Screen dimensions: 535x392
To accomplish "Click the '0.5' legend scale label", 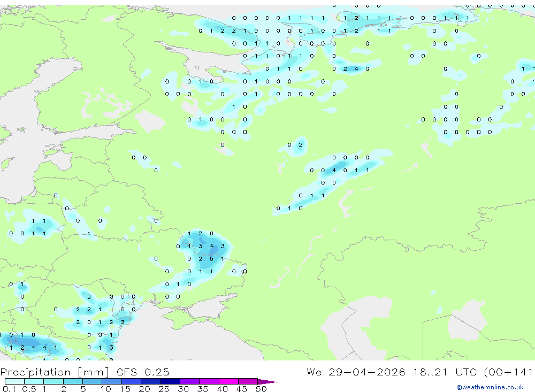I will coord(29,389).
